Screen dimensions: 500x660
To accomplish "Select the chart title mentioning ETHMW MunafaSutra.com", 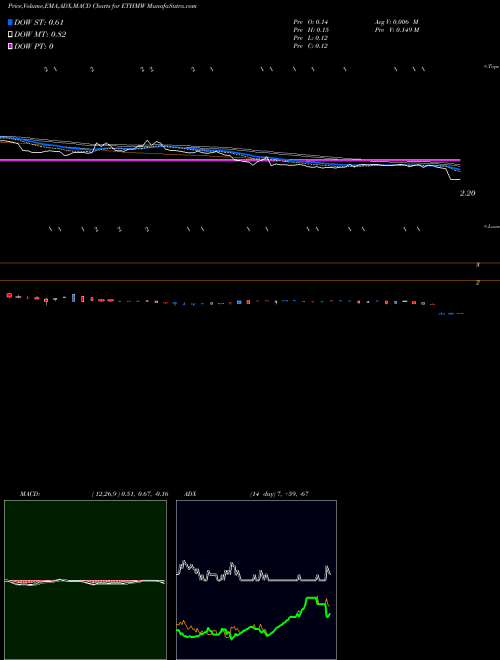I will (x=102, y=6).
